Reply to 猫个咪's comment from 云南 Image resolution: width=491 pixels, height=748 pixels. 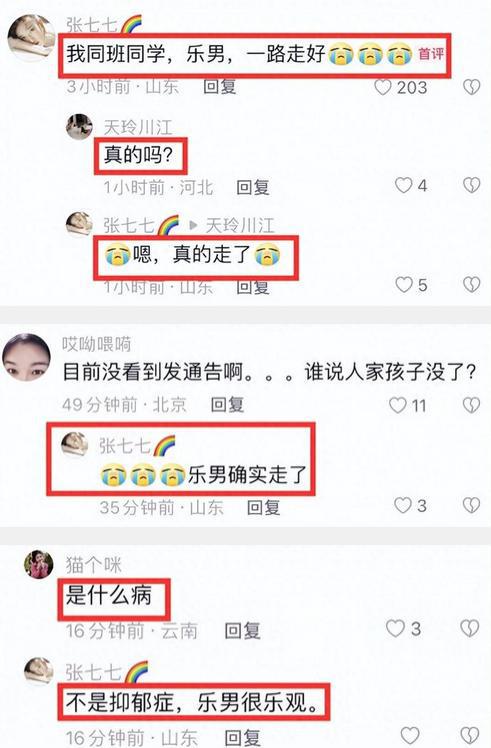click(x=242, y=631)
